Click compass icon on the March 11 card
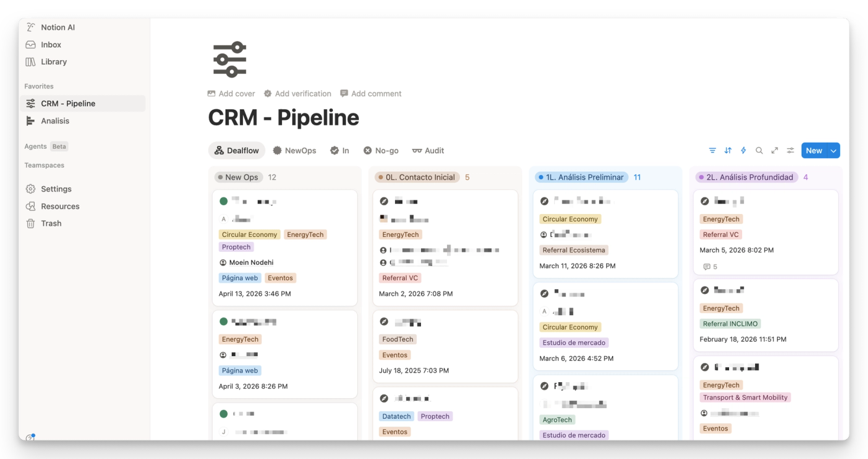Image resolution: width=868 pixels, height=459 pixels. (544, 201)
